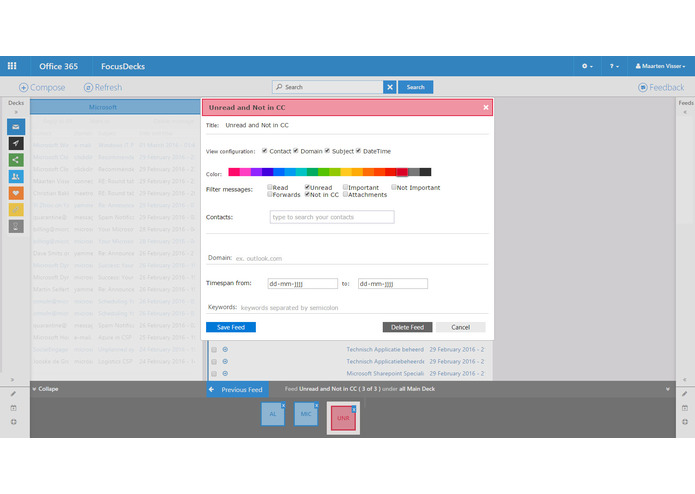Select the AL feed tile

pyautogui.click(x=272, y=414)
